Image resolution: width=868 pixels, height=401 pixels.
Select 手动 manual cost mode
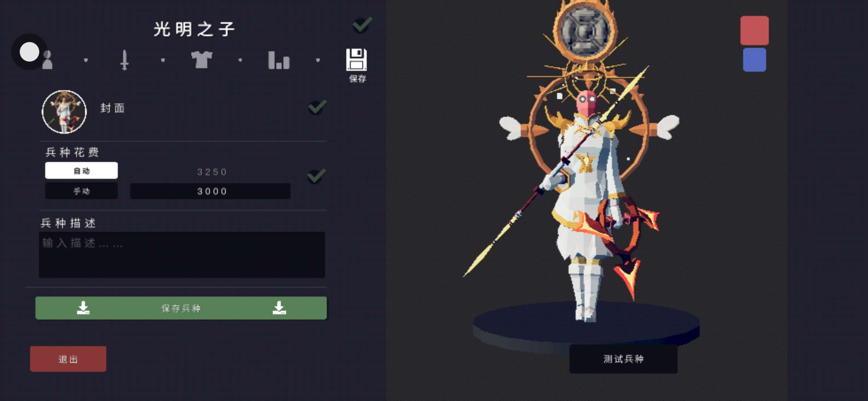82,191
